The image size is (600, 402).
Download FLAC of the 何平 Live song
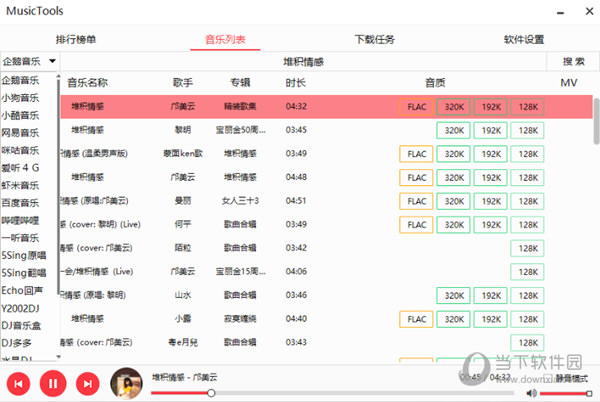point(416,225)
